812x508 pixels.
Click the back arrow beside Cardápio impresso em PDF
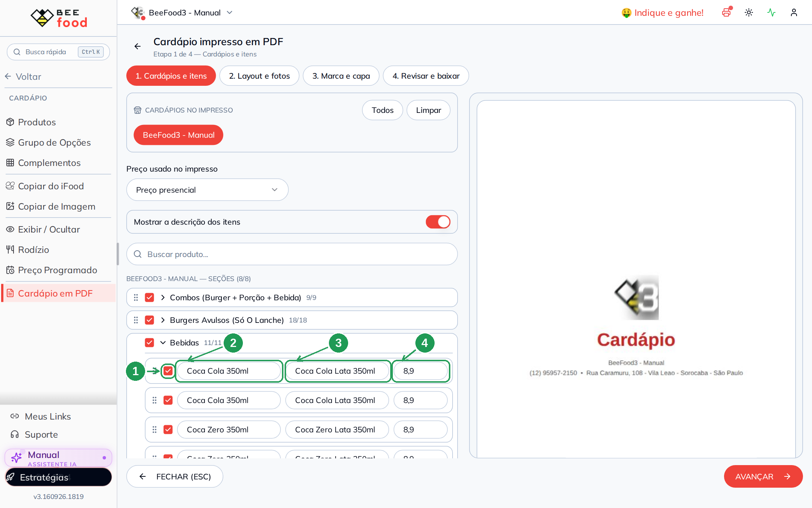(138, 46)
